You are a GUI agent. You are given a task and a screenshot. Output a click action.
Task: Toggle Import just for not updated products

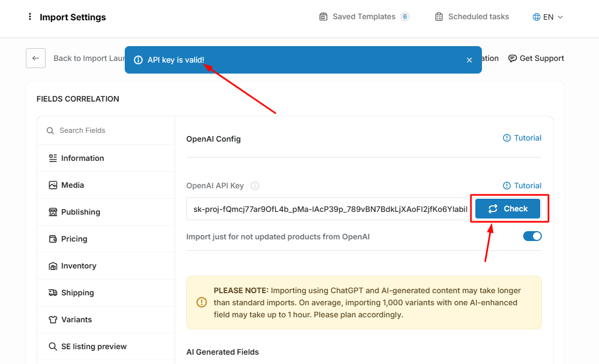tap(532, 237)
